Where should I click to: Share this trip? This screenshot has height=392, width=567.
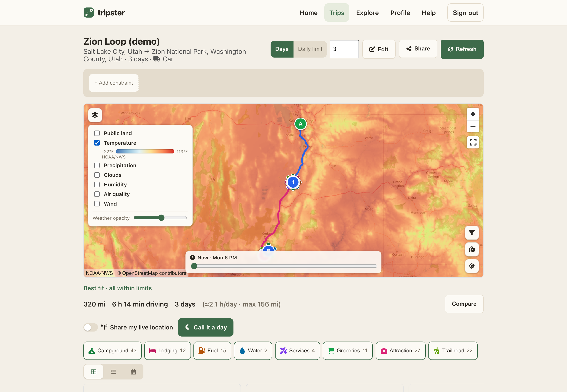418,49
